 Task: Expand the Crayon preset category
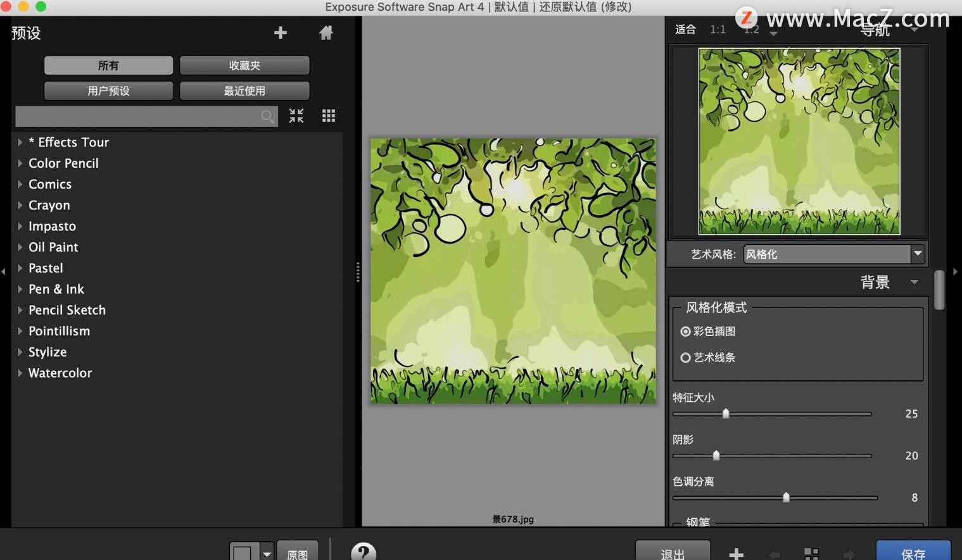pyautogui.click(x=20, y=205)
